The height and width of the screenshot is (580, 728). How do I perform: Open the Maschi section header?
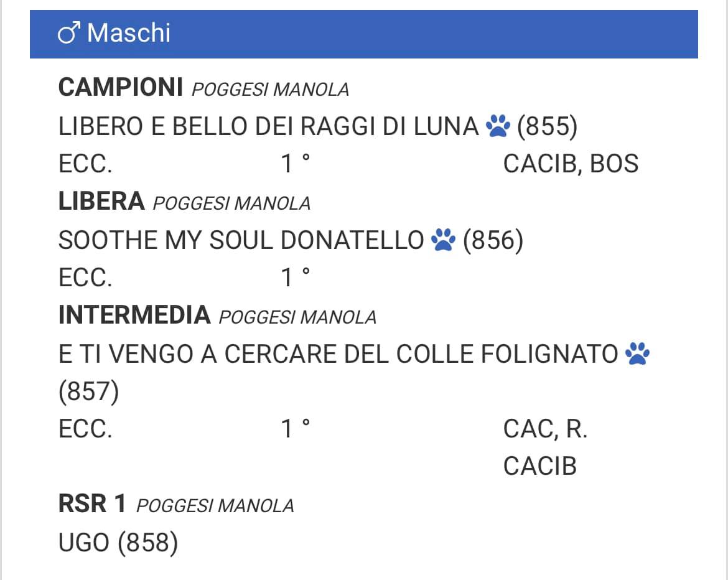363,34
